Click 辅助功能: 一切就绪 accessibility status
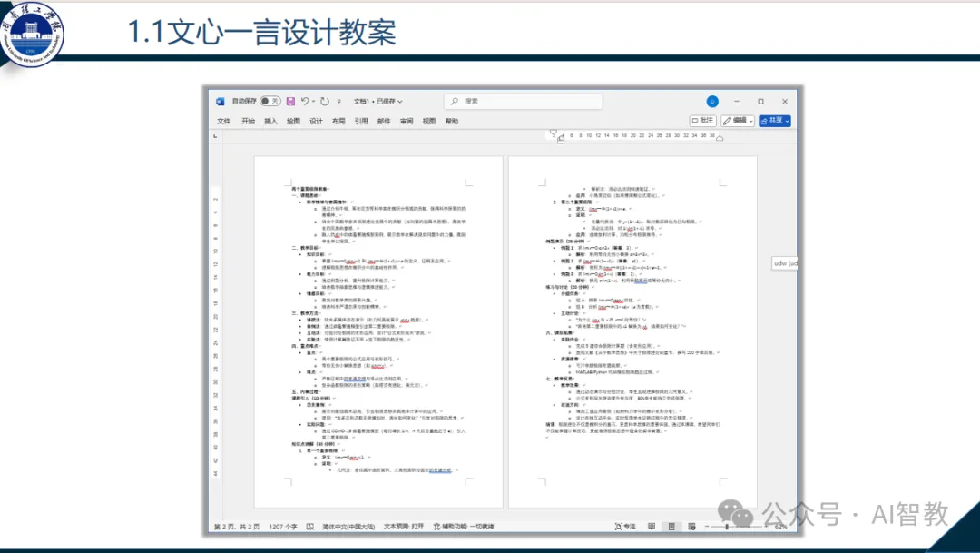Image resolution: width=980 pixels, height=553 pixels. (x=464, y=527)
